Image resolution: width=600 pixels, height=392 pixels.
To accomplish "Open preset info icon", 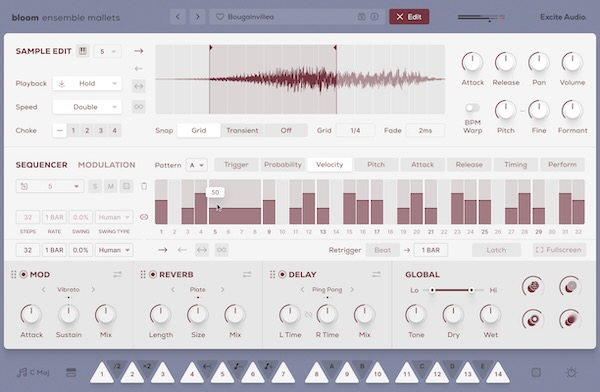I will tap(375, 17).
